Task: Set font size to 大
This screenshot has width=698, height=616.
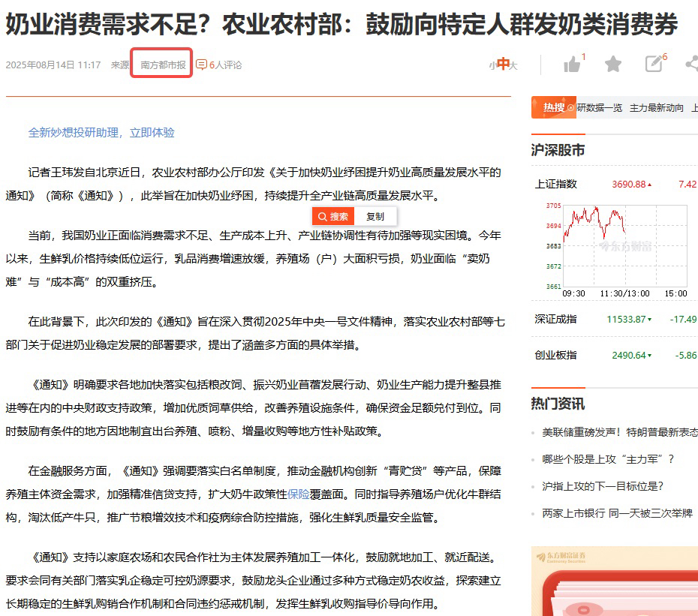Action: coord(513,66)
